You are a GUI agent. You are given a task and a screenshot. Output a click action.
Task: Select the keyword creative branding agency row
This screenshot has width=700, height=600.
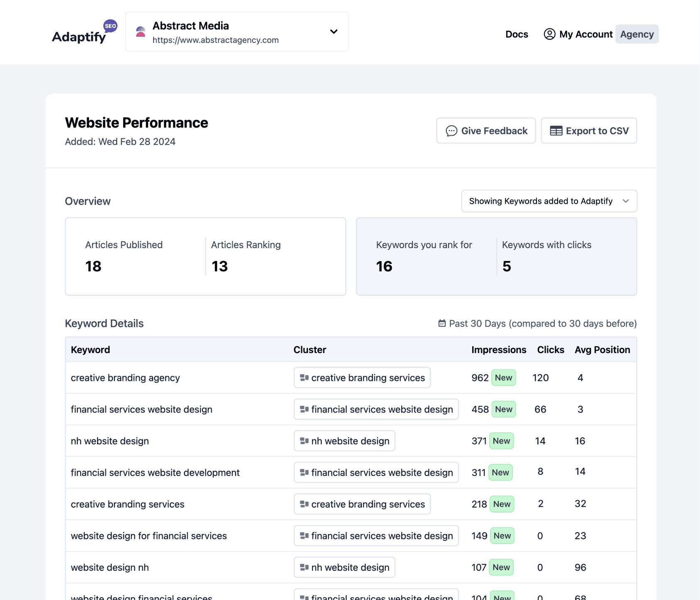click(x=125, y=378)
